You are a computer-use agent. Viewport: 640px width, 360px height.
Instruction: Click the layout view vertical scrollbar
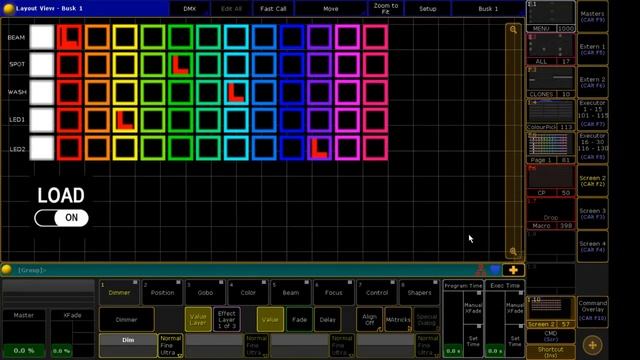pyautogui.click(x=513, y=140)
